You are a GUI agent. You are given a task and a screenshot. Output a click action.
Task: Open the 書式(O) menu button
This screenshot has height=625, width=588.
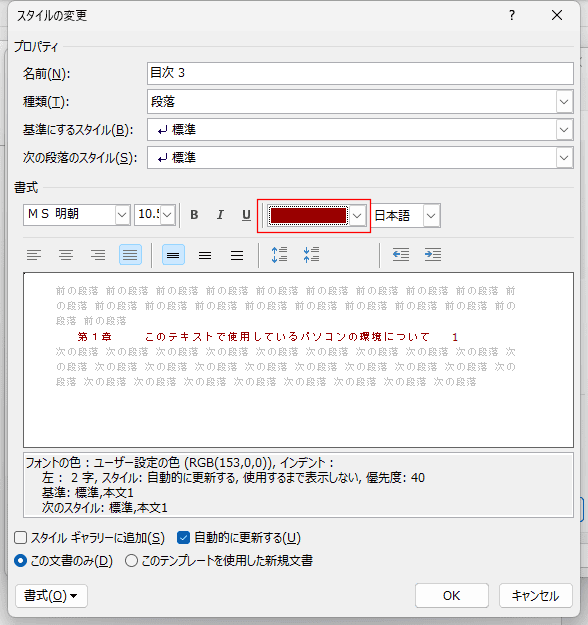point(51,596)
